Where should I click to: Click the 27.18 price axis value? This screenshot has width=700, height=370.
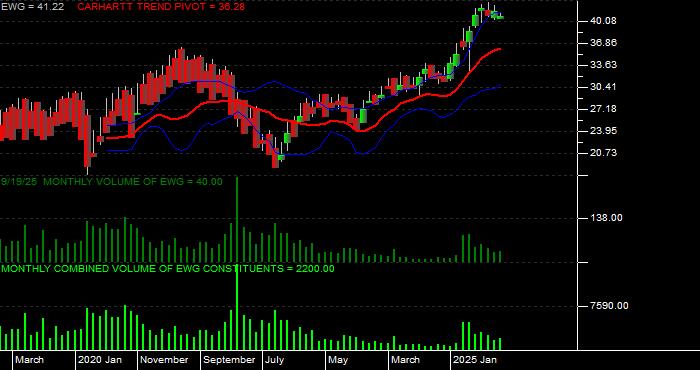[x=604, y=109]
